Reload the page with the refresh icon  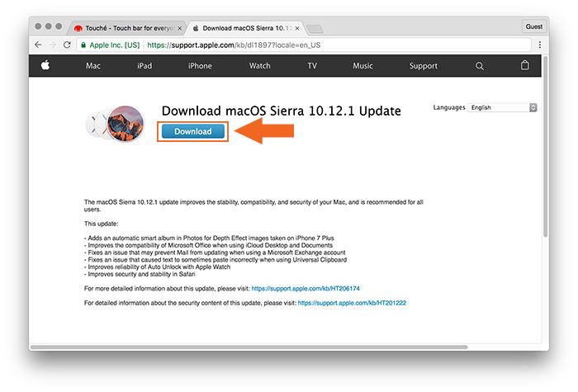67,45
